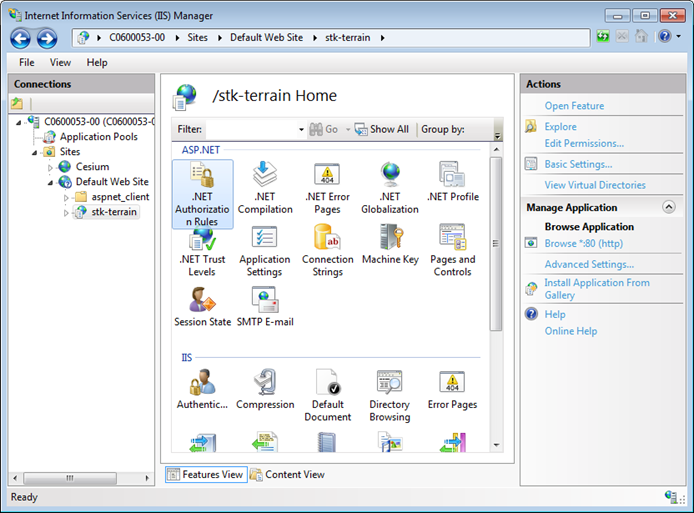The image size is (694, 513).
Task: Expand the stk-terrain application node
Action: pos(66,212)
